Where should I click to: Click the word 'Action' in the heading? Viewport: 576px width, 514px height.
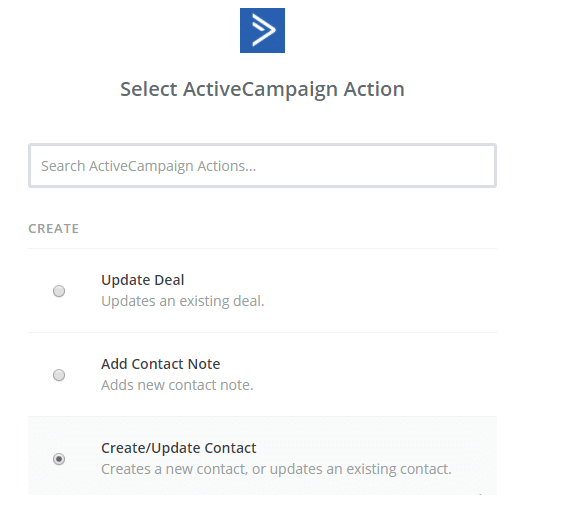point(374,89)
